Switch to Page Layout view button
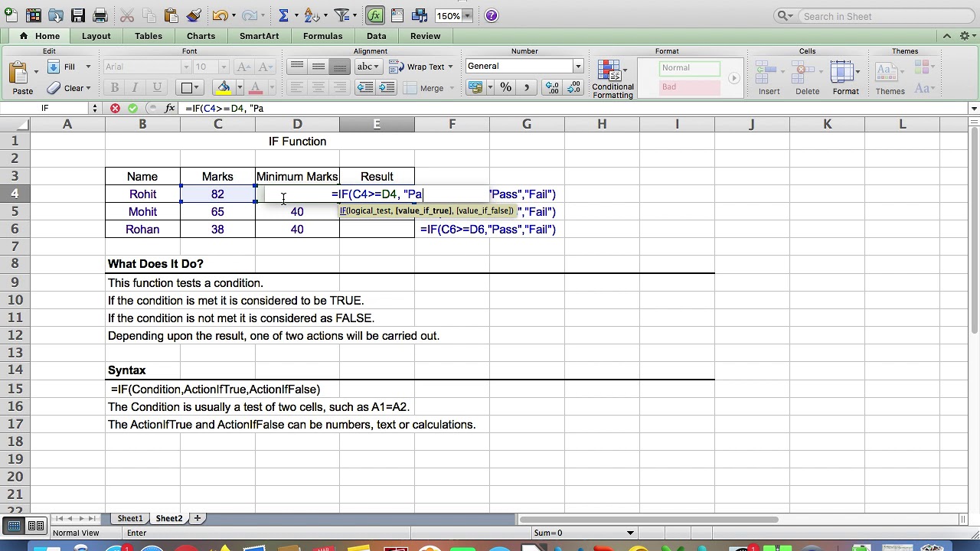 click(36, 525)
